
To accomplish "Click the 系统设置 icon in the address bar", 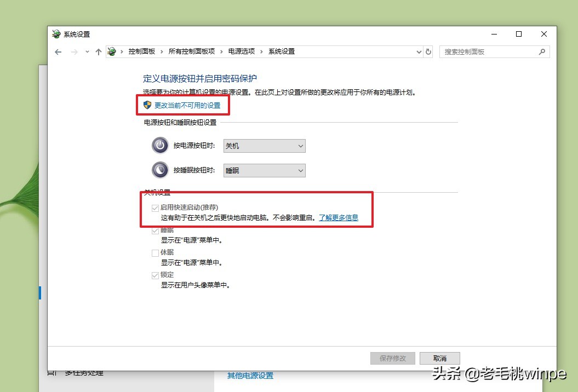I will click(112, 51).
